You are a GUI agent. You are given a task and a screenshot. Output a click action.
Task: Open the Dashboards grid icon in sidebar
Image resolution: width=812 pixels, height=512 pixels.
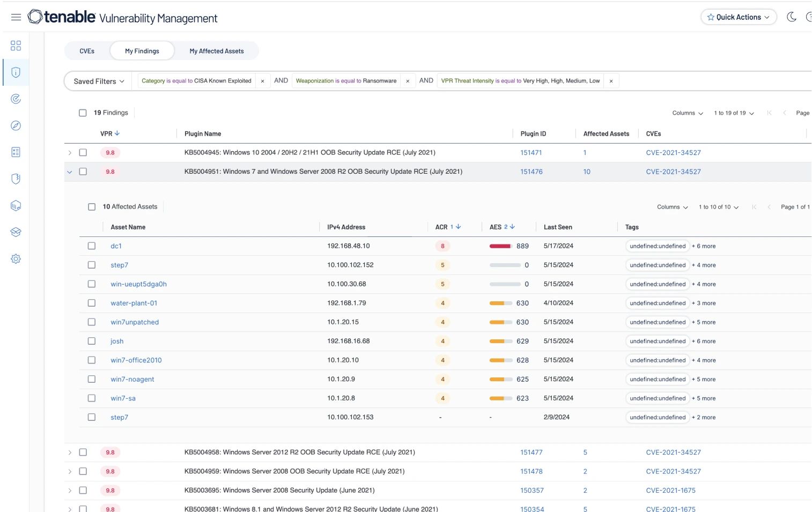16,46
